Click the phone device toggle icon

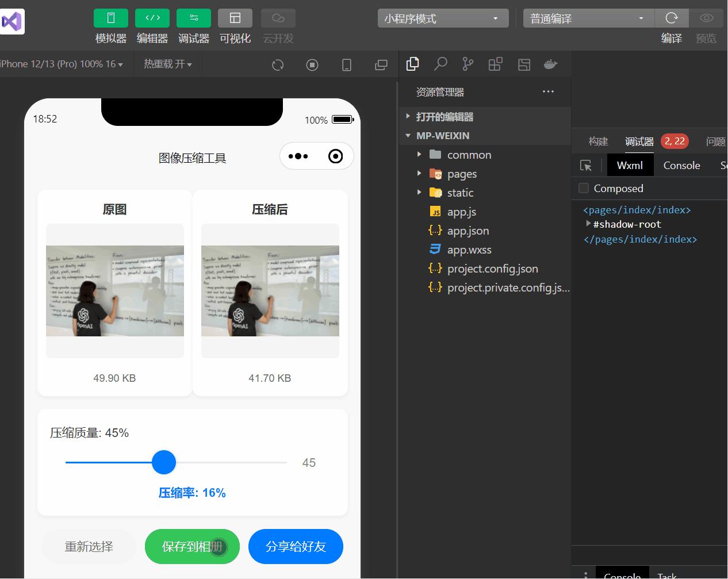pos(347,65)
